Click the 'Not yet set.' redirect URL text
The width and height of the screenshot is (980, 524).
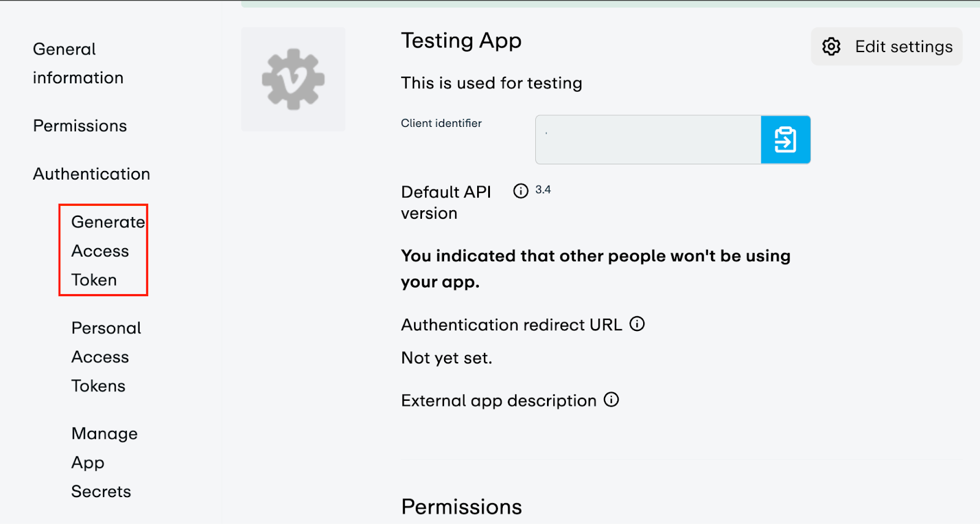tap(447, 358)
